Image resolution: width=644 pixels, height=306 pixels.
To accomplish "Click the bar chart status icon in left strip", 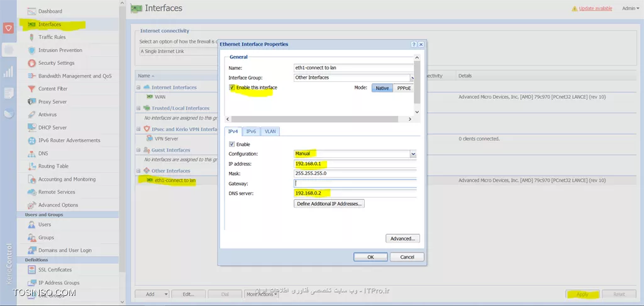I will (8, 72).
